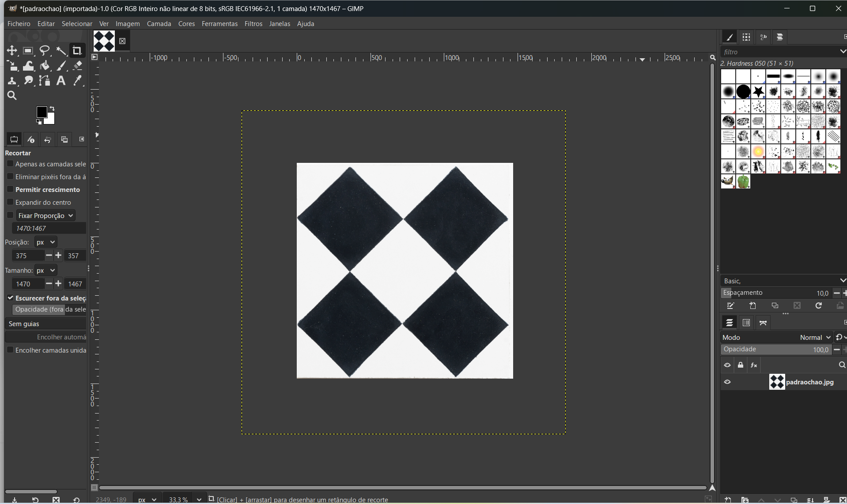This screenshot has height=504, width=847.
Task: Open the Sem guias dropdown
Action: 45,324
